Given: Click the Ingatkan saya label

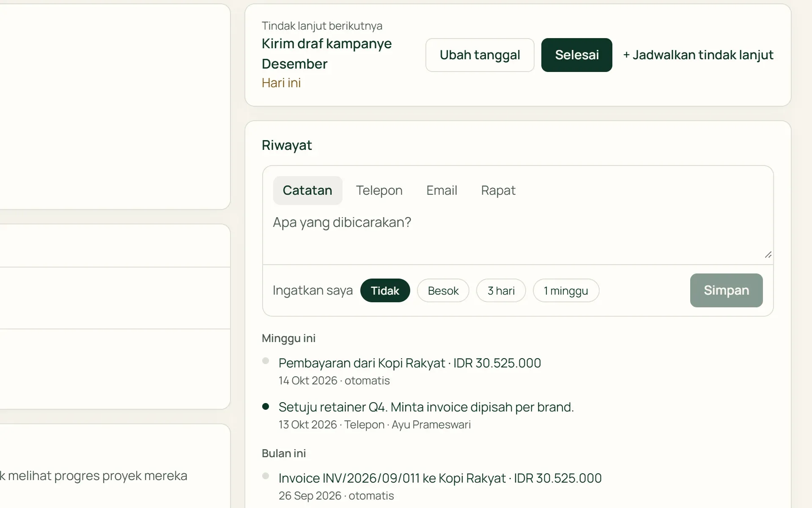Looking at the screenshot, I should pyautogui.click(x=313, y=290).
